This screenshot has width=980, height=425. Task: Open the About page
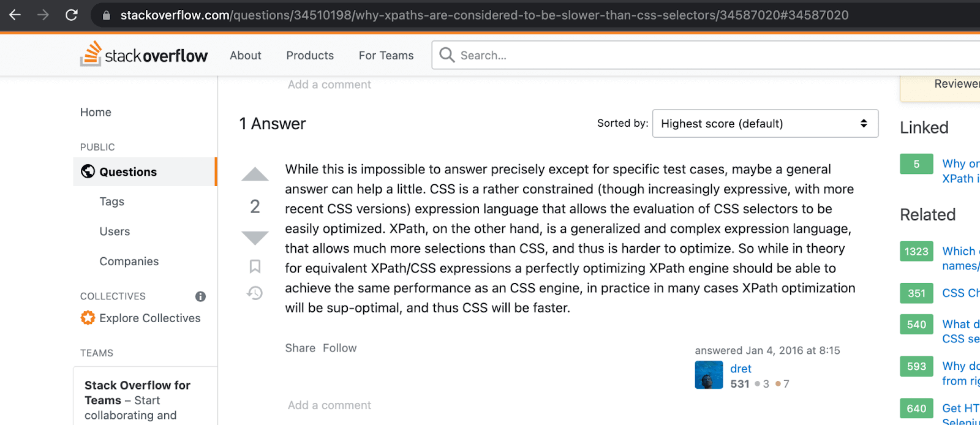click(246, 55)
